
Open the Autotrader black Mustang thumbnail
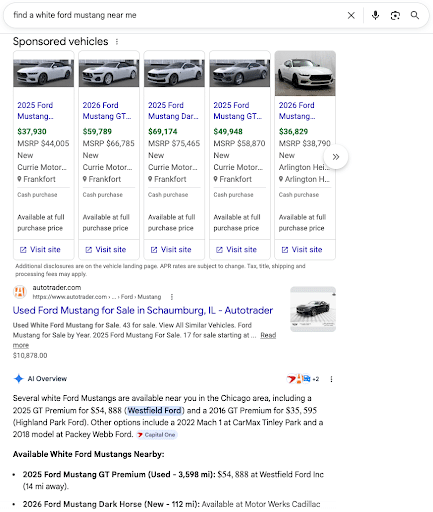click(x=313, y=309)
